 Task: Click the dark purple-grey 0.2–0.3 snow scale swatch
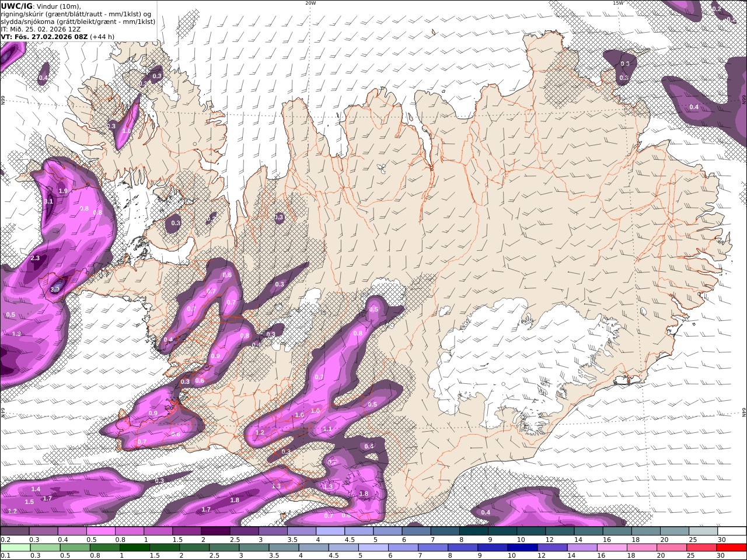[x=15, y=531]
